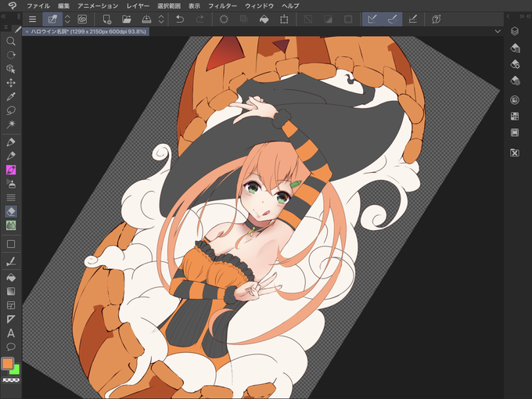Image resolution: width=532 pixels, height=399 pixels.
Task: Open the 編集 menu
Action: point(63,5)
